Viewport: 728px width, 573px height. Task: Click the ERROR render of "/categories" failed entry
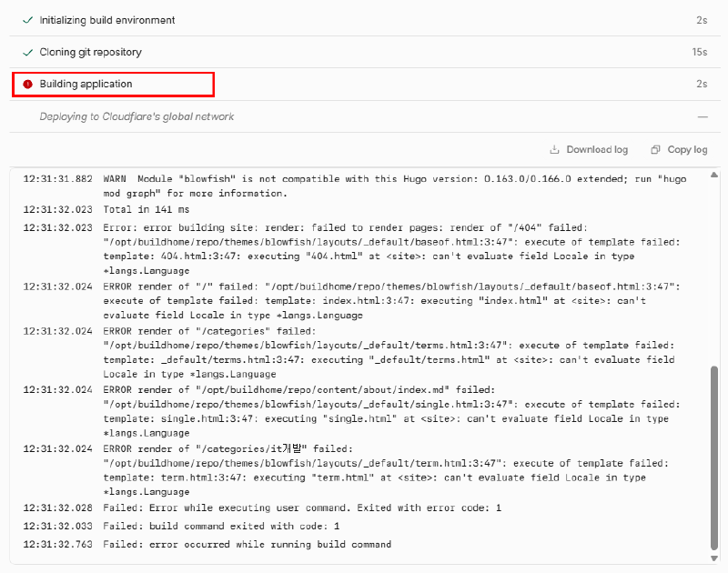pos(389,353)
